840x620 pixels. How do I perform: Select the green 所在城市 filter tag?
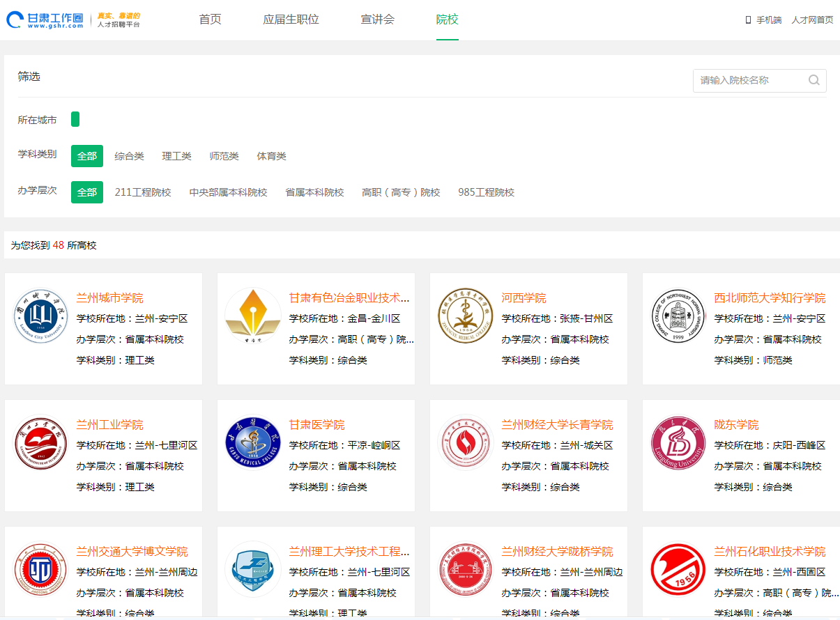pos(75,119)
